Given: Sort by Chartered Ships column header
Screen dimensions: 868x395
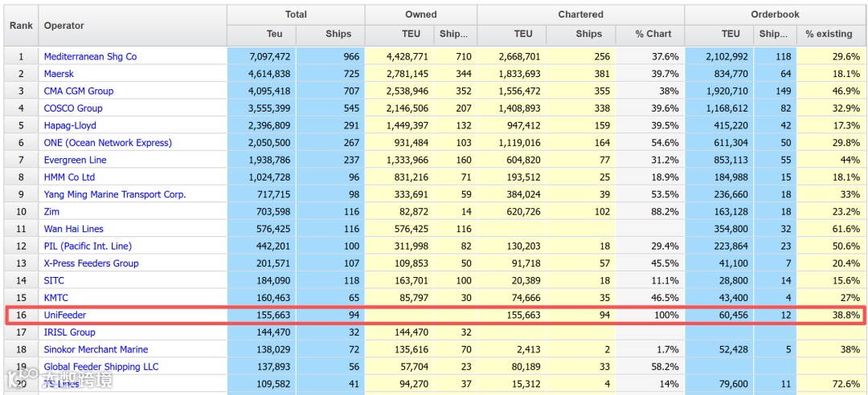Looking at the screenshot, I should point(581,35).
